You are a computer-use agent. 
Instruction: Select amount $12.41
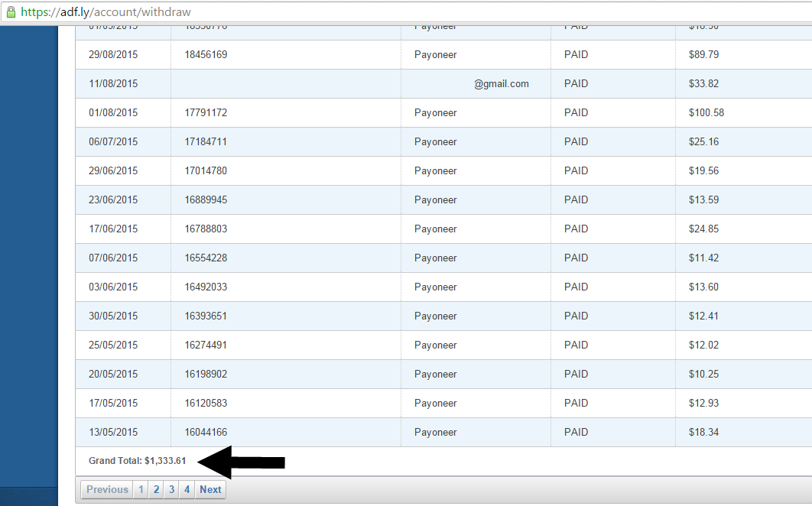(x=703, y=316)
